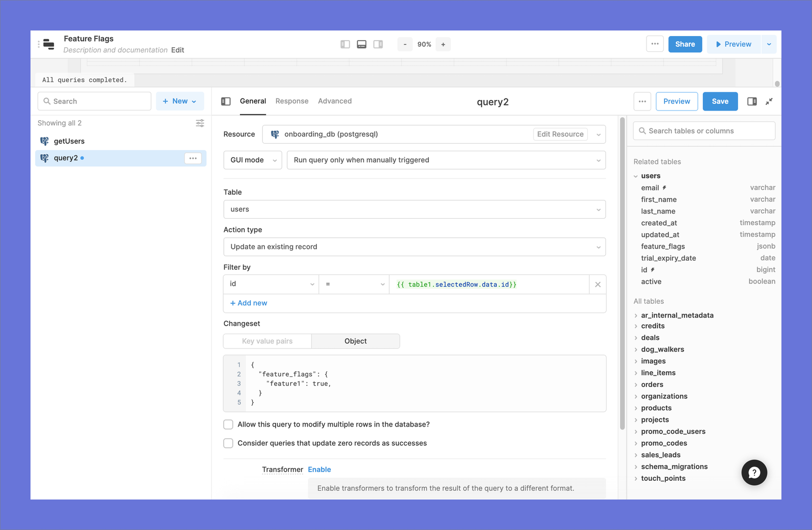Enable modifying multiple rows checkbox
The width and height of the screenshot is (812, 530).
[228, 425]
